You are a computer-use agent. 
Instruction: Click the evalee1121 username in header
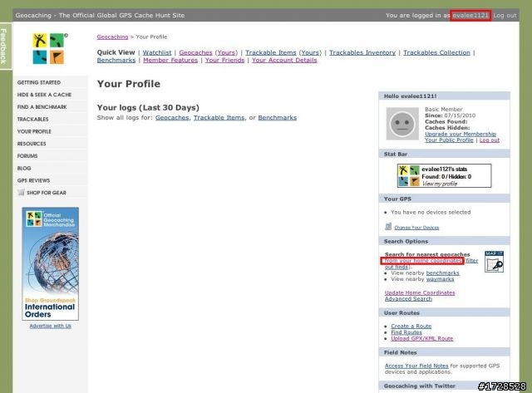pos(470,15)
